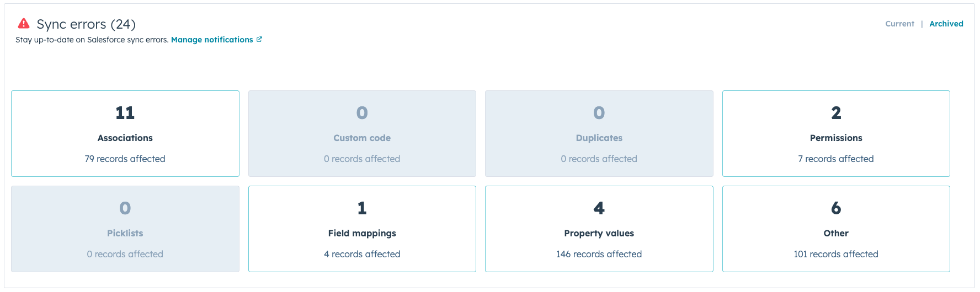Click the 'Stay up-to-date on Salesforce sync errors' text
Screen dimensions: 980x292
pyautogui.click(x=92, y=40)
